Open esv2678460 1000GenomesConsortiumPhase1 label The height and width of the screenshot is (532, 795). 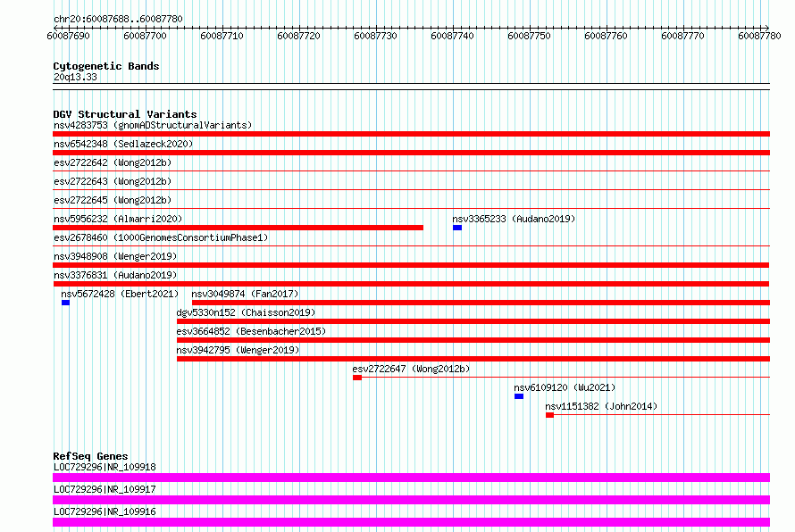point(161,237)
